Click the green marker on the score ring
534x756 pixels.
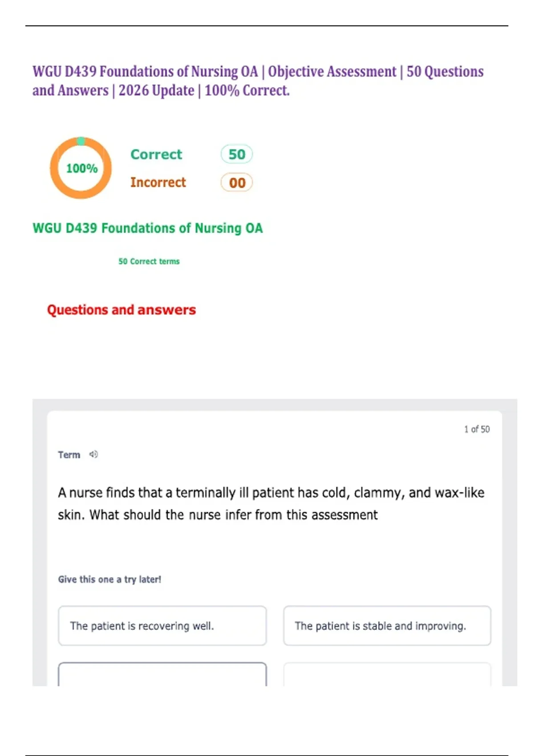click(x=81, y=141)
